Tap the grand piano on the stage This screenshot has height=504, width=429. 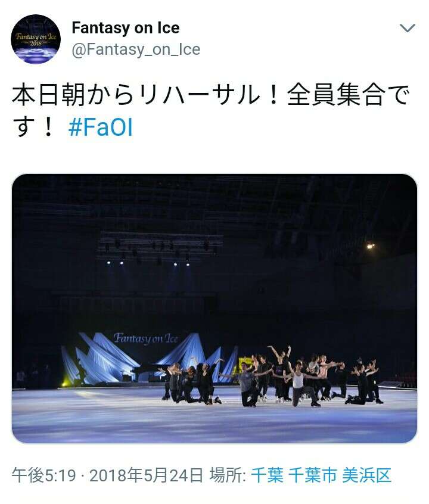pos(143,372)
